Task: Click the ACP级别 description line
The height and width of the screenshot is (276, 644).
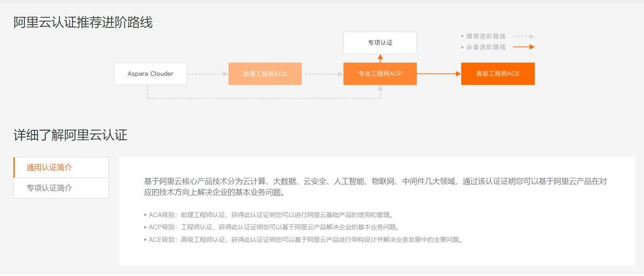Action: pos(271,227)
